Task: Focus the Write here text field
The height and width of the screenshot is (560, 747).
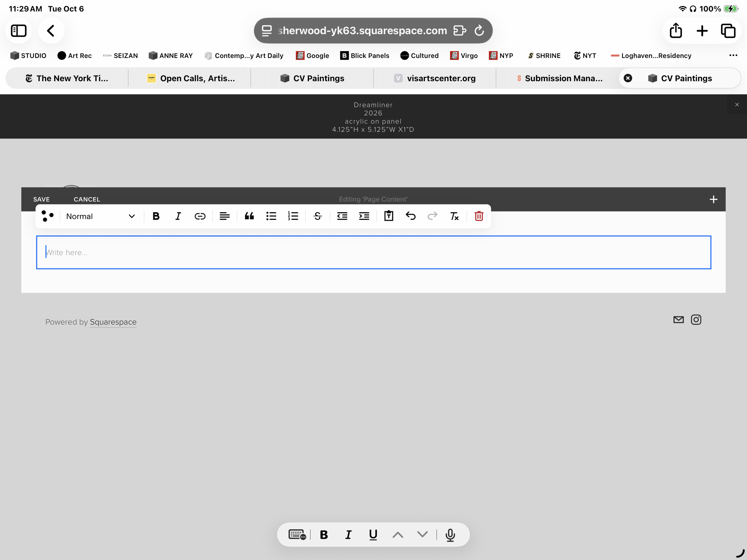Action: (x=373, y=252)
